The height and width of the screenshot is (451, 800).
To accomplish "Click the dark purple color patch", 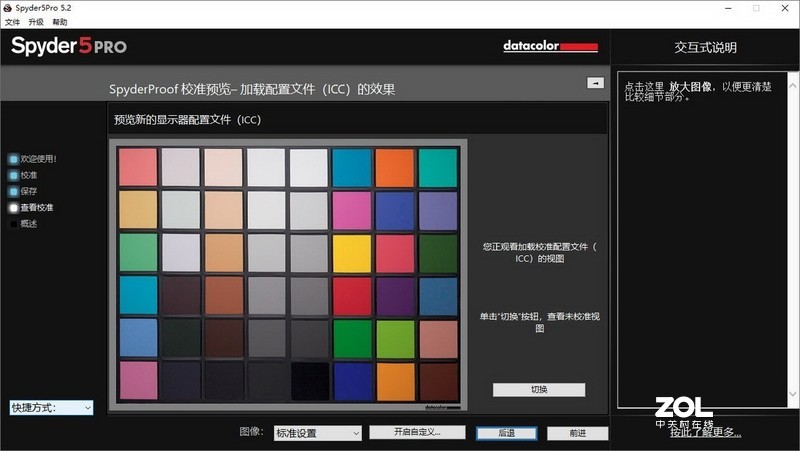I will pos(395,297).
